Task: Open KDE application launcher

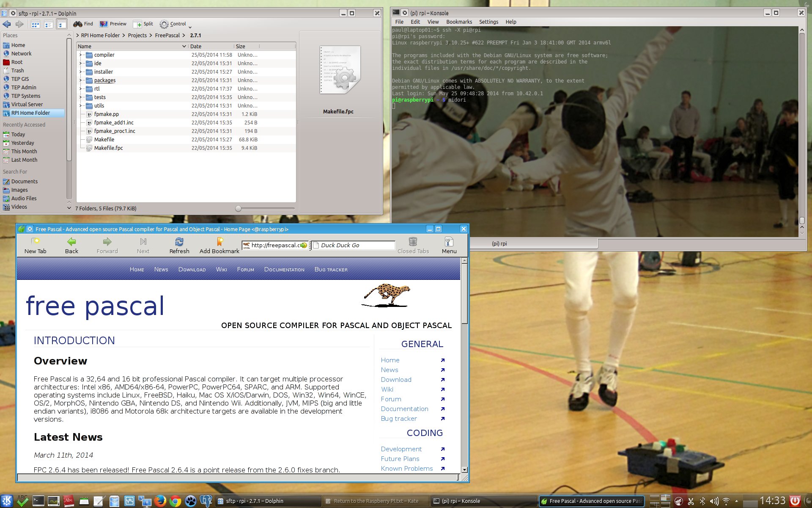Action: [x=7, y=501]
